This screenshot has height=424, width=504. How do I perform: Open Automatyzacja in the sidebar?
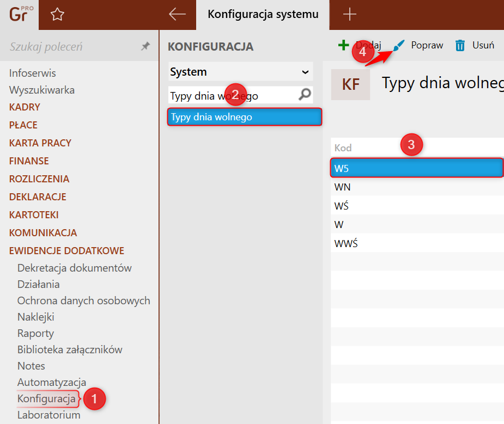pyautogui.click(x=52, y=382)
